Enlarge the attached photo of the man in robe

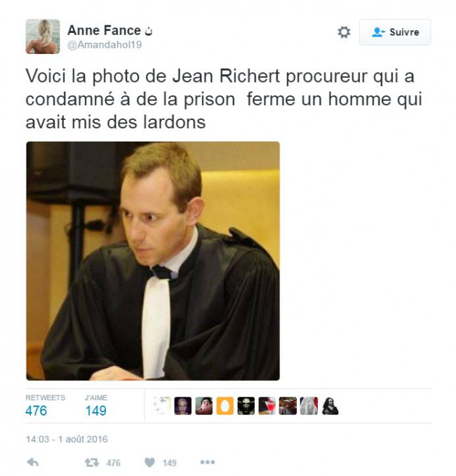coord(153,261)
